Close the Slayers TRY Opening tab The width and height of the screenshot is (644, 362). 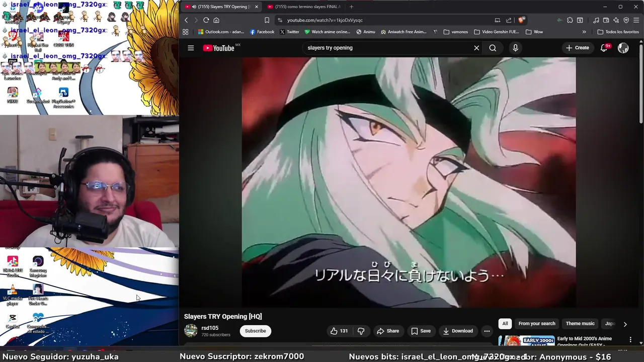(256, 7)
